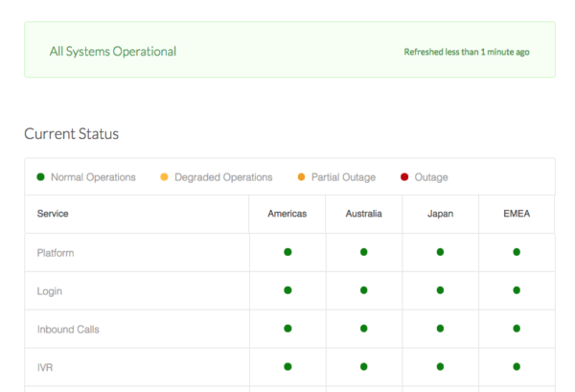The width and height of the screenshot is (575, 392).
Task: Click the IVR status dot for Australia
Action: (364, 366)
